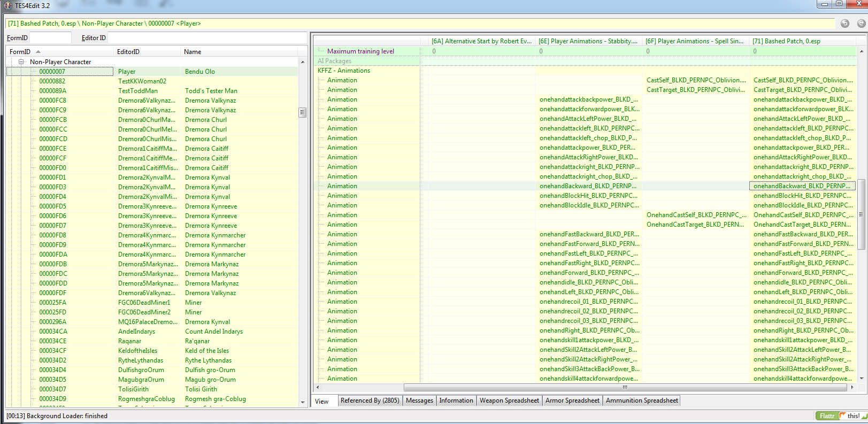Click the [6E] Player Animations - Stabbity column header
Screen dimensions: 868x424
coord(588,41)
